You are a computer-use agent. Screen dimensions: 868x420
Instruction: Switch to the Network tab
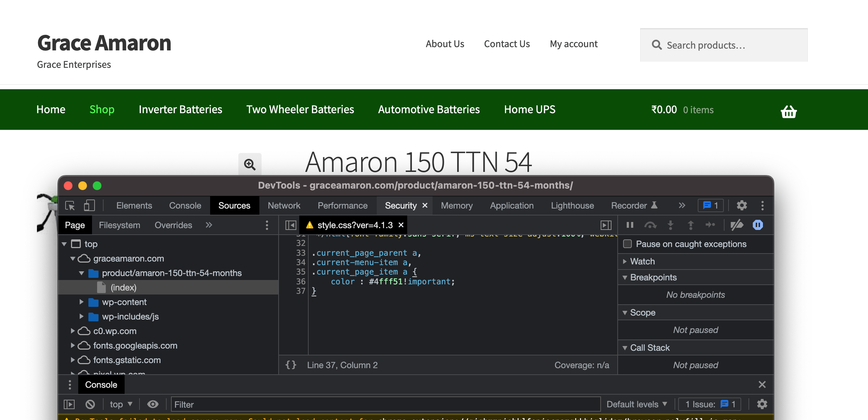click(284, 206)
